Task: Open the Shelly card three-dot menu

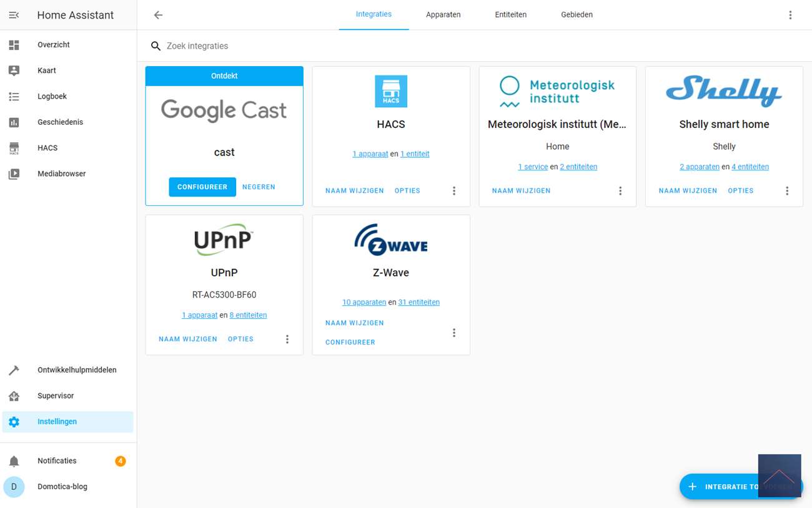Action: tap(787, 191)
